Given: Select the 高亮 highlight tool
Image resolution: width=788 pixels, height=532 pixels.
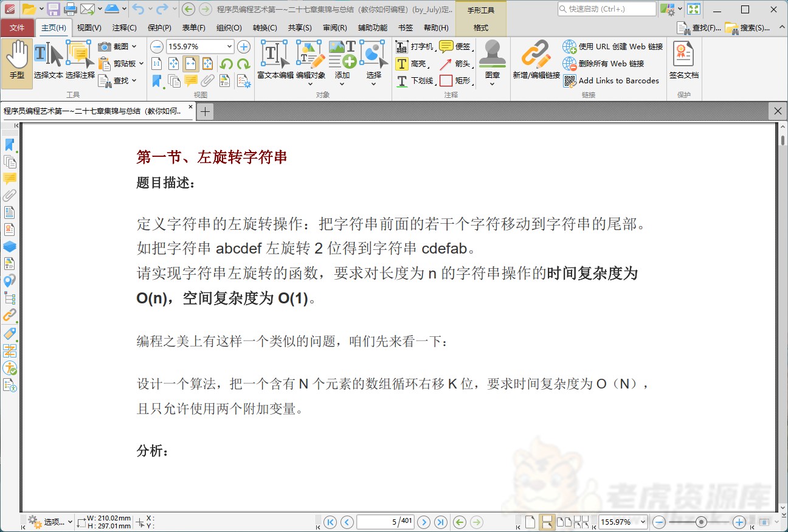Looking at the screenshot, I should click(x=412, y=64).
